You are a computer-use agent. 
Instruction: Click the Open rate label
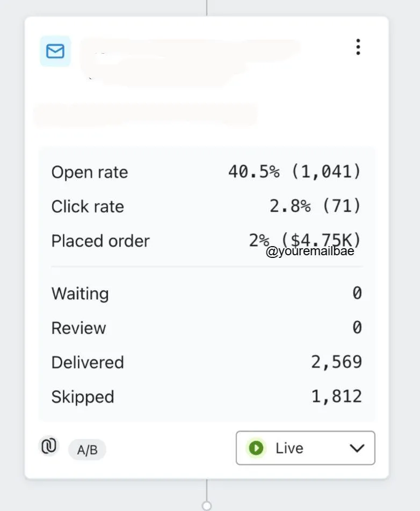tap(90, 172)
